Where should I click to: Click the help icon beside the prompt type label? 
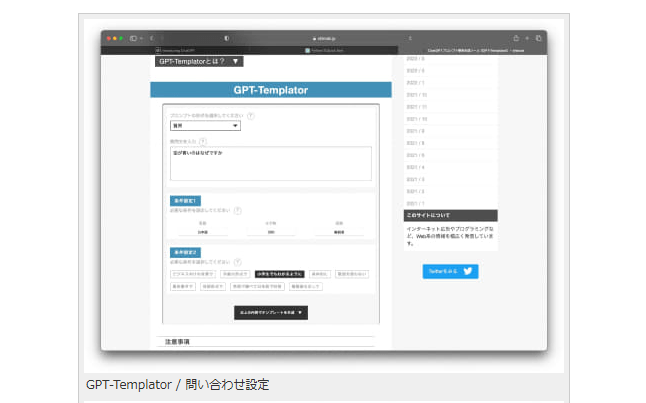(250, 116)
